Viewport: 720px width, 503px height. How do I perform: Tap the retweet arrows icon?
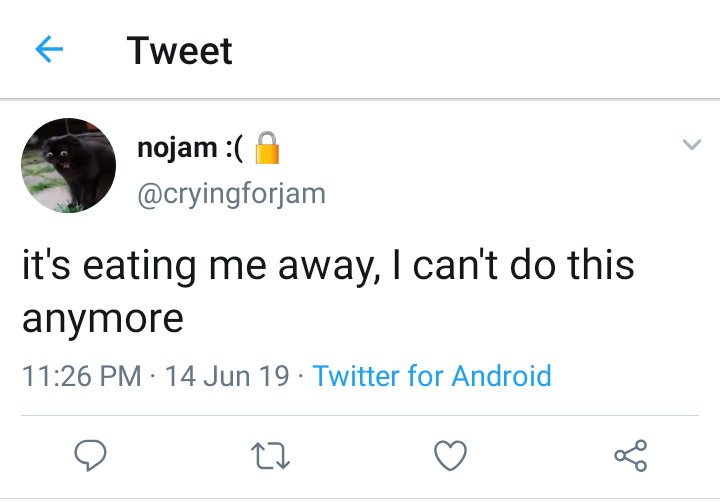(270, 456)
